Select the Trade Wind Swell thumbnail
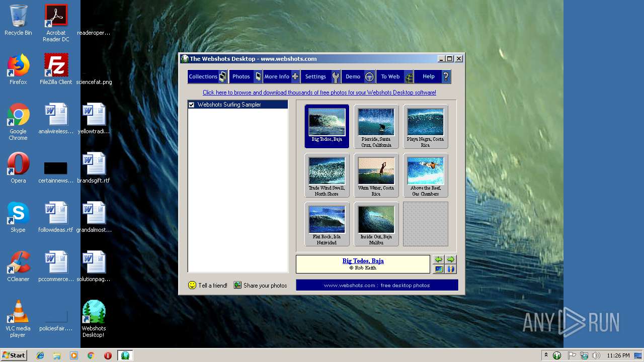 pos(327,175)
